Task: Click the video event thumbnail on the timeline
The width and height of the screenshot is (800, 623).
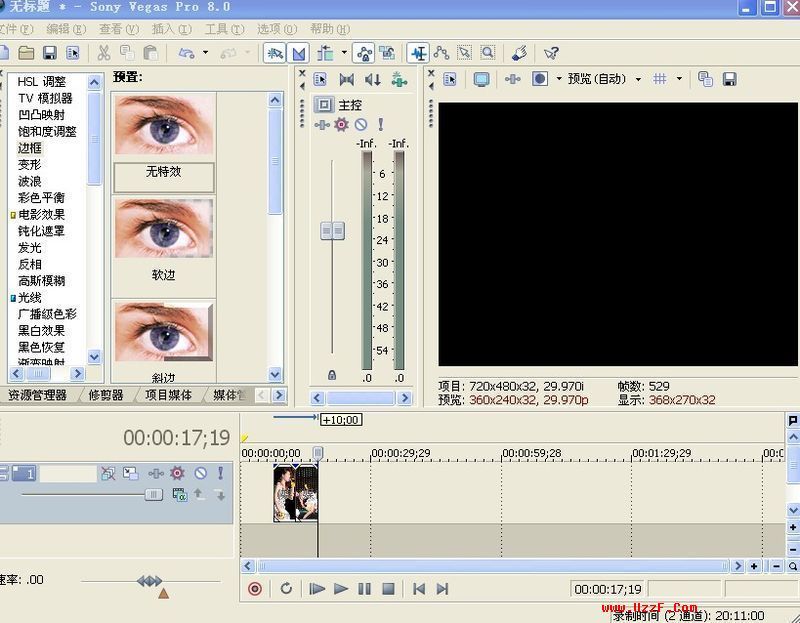Action: tap(295, 495)
